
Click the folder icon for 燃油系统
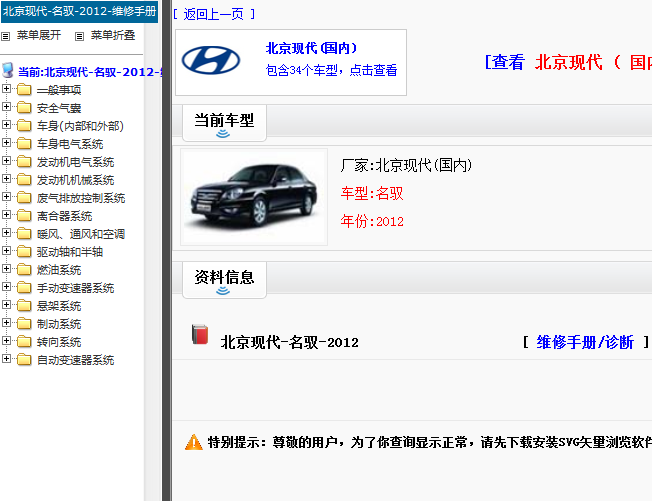coord(24,270)
